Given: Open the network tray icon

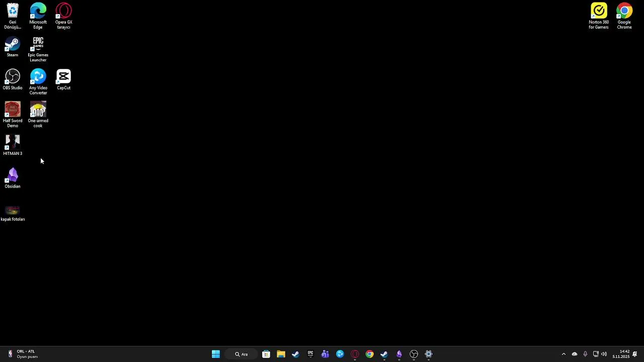Looking at the screenshot, I should (596, 354).
